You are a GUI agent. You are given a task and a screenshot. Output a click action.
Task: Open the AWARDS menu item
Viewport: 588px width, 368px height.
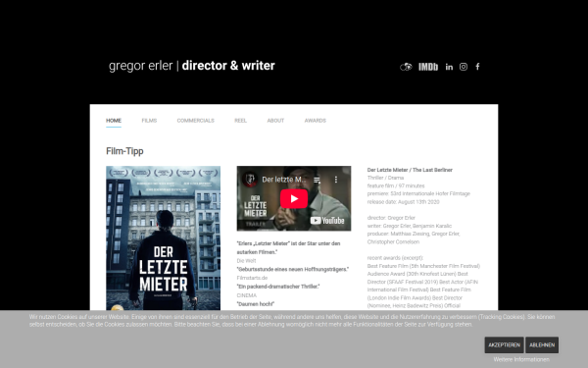point(316,121)
